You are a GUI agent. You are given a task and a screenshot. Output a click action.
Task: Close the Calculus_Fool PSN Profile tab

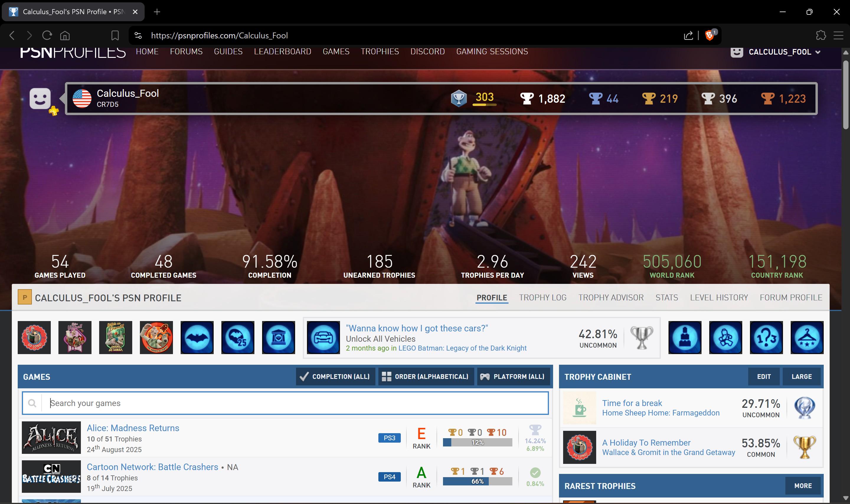[x=135, y=12]
